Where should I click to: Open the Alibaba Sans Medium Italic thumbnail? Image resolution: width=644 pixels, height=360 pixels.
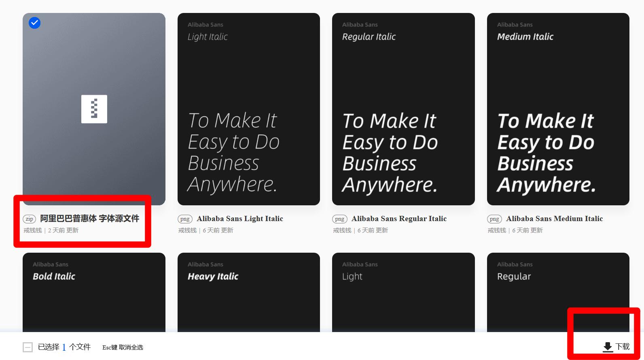(558, 109)
